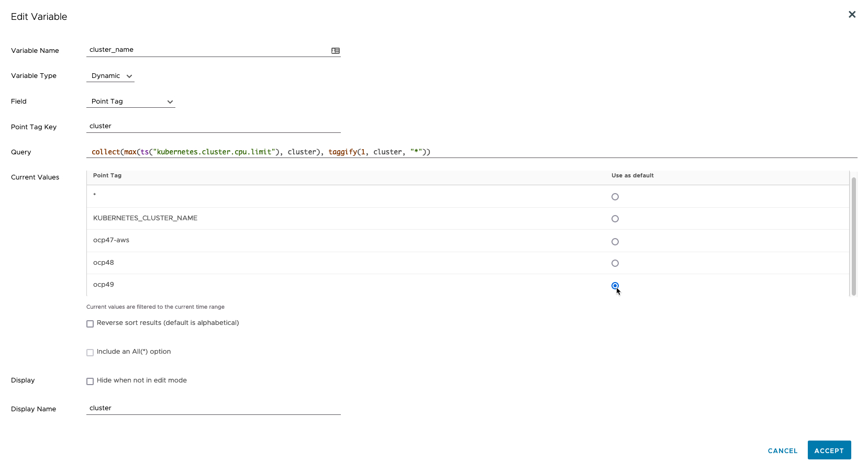The width and height of the screenshot is (868, 473).
Task: Check Hide when not in edit mode
Action: (90, 381)
